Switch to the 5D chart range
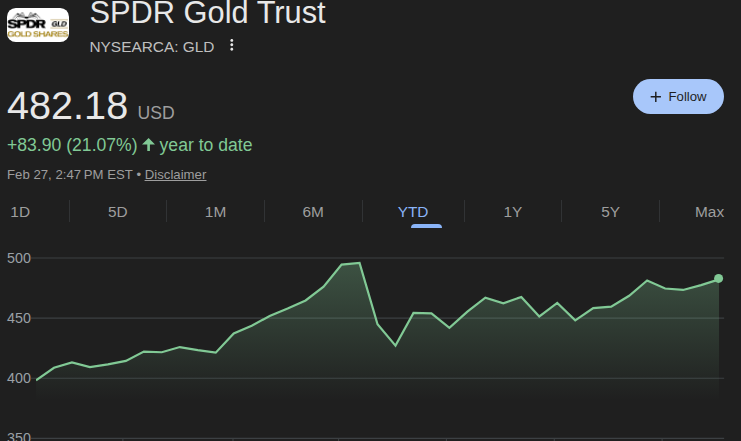This screenshot has height=441, width=741. click(118, 212)
